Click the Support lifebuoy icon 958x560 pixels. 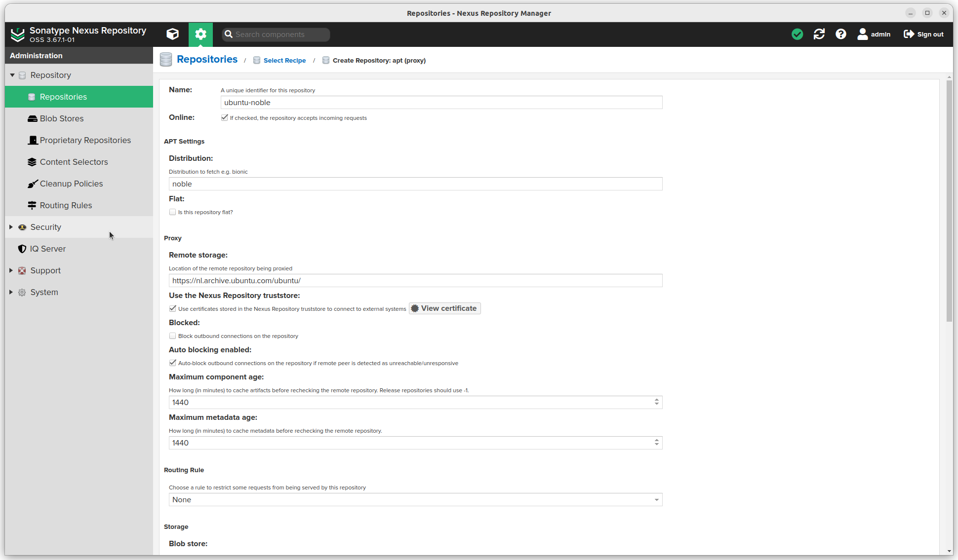pyautogui.click(x=22, y=270)
